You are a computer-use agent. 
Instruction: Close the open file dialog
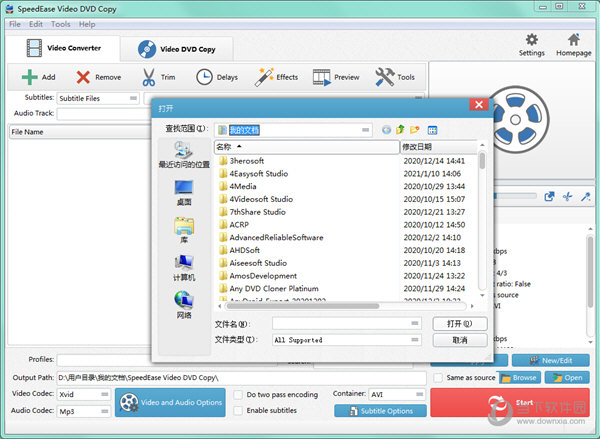click(479, 105)
